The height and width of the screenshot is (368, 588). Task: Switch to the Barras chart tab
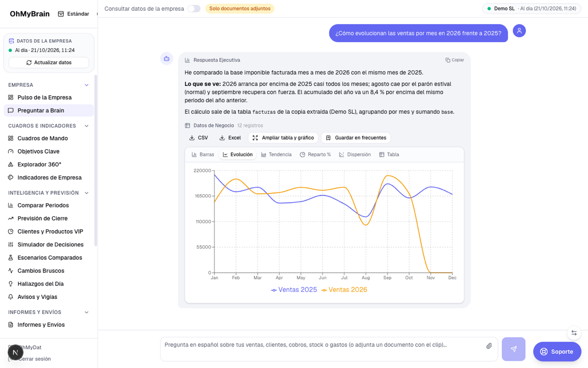203,155
